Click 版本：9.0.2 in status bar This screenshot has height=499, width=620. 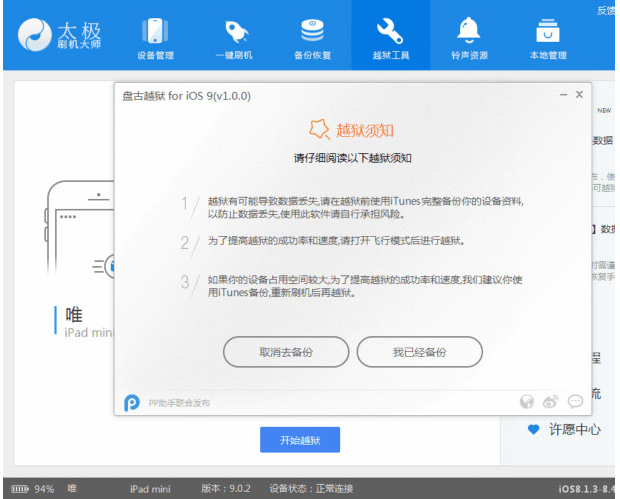coord(226,489)
